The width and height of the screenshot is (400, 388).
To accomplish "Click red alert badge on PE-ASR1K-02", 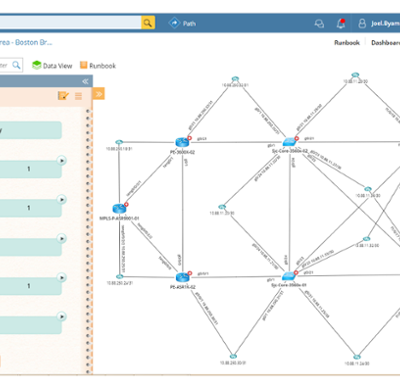I will [190, 273].
